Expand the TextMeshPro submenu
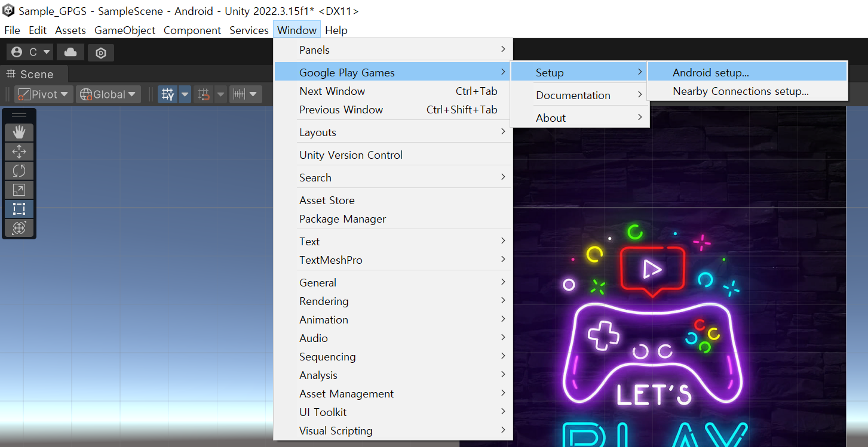Viewport: 868px width, 447px height. click(x=393, y=260)
